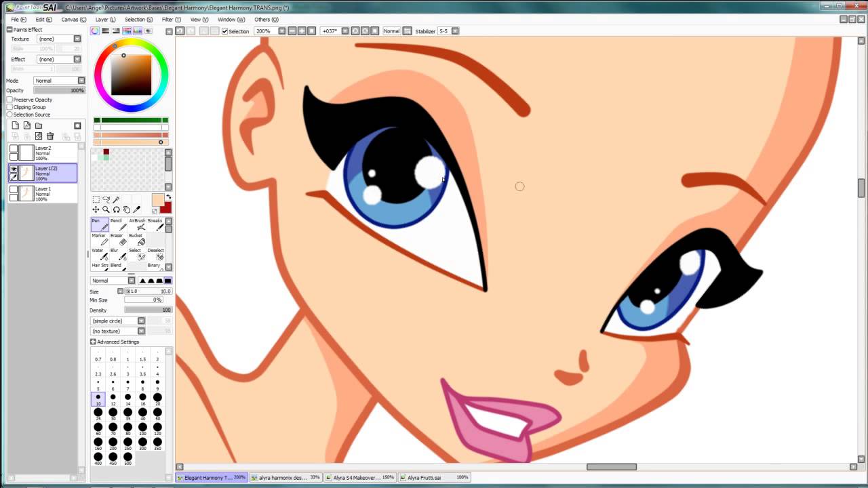Select the hand pan tool
This screenshot has height=488, width=868.
(126, 209)
